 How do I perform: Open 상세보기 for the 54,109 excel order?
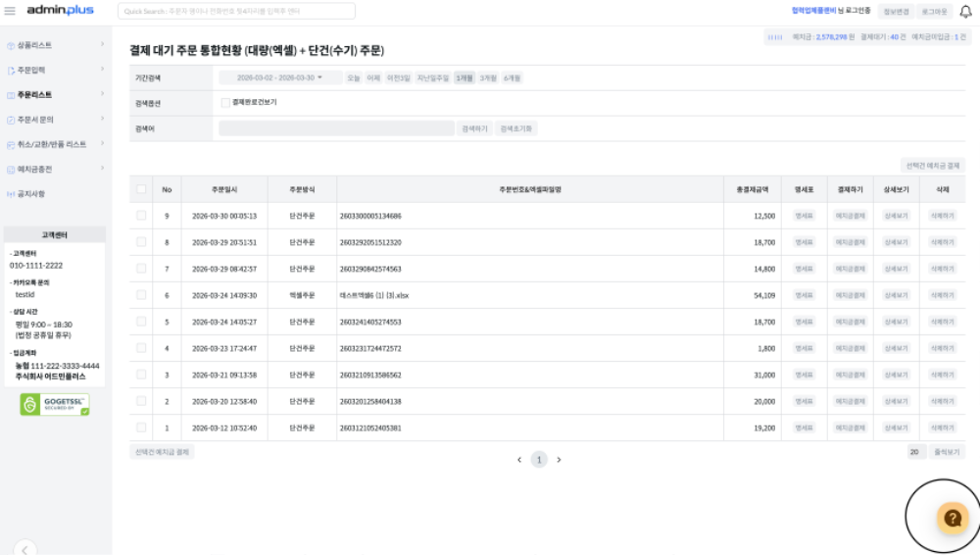click(897, 295)
